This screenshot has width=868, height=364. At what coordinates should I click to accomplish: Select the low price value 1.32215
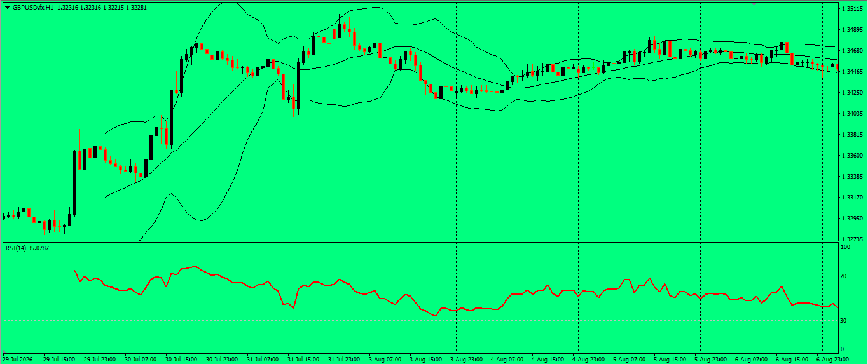point(115,7)
